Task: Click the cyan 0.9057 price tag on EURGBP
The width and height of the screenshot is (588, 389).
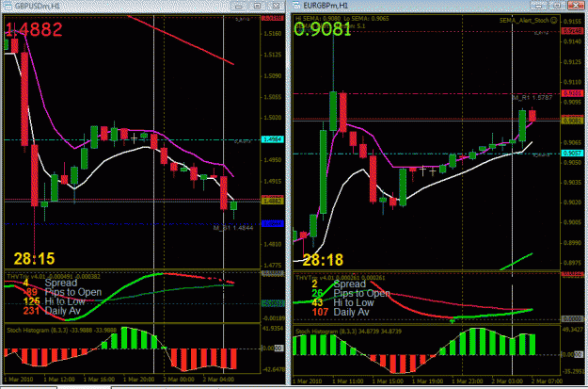Action: [x=571, y=154]
